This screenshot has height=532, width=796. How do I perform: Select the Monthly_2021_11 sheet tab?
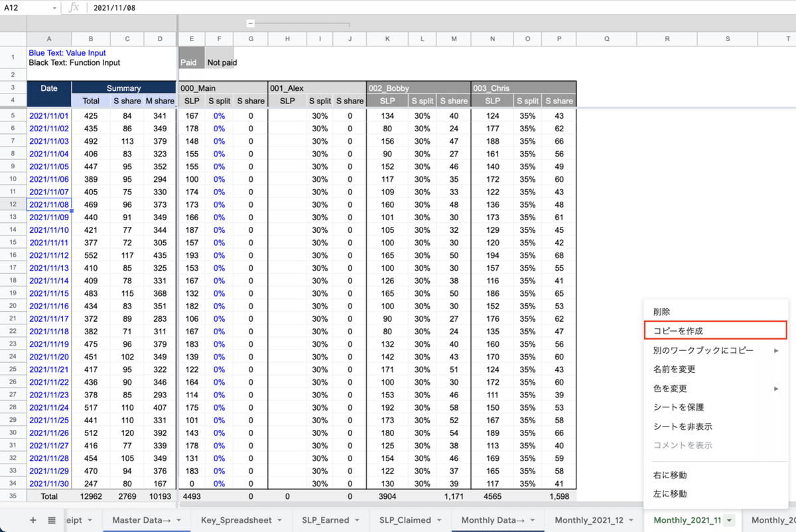click(687, 521)
